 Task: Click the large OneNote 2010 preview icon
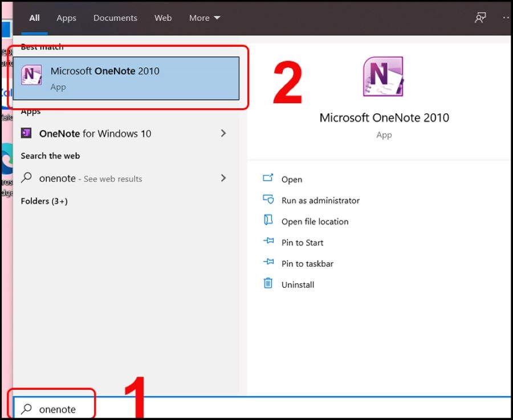383,76
